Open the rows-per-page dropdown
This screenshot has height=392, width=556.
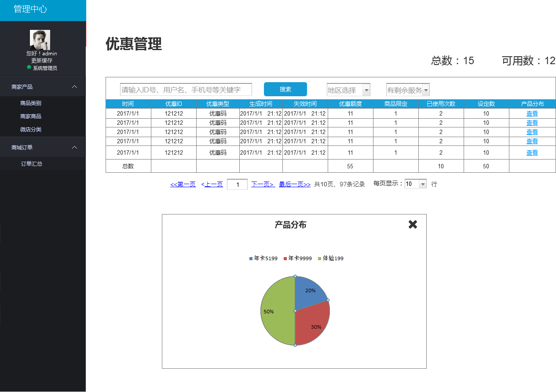pos(423,185)
